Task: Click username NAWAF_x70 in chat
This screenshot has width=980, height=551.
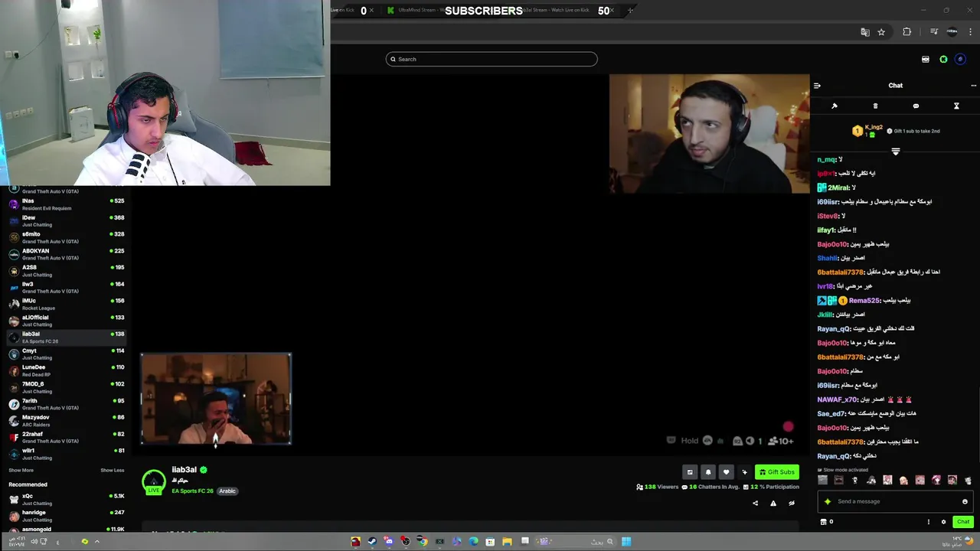Action: coord(837,399)
